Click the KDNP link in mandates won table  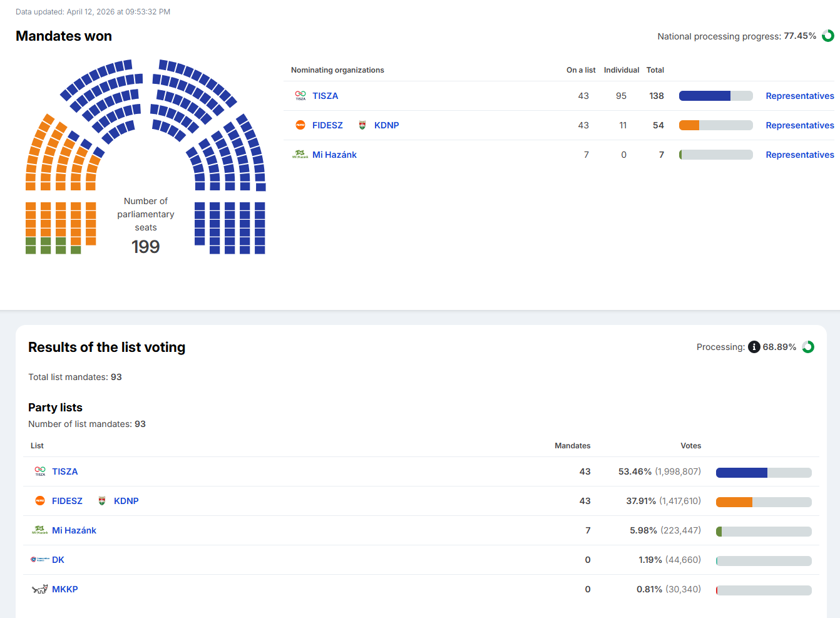click(x=386, y=125)
